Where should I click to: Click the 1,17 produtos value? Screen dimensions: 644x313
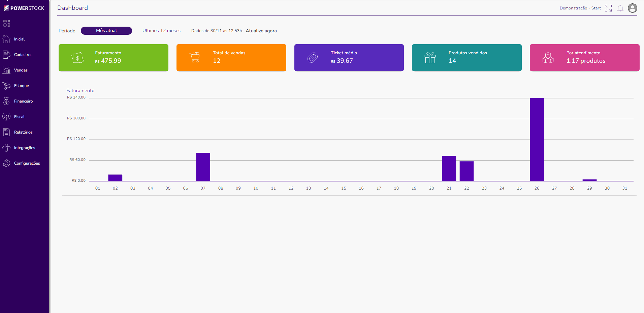click(x=586, y=61)
